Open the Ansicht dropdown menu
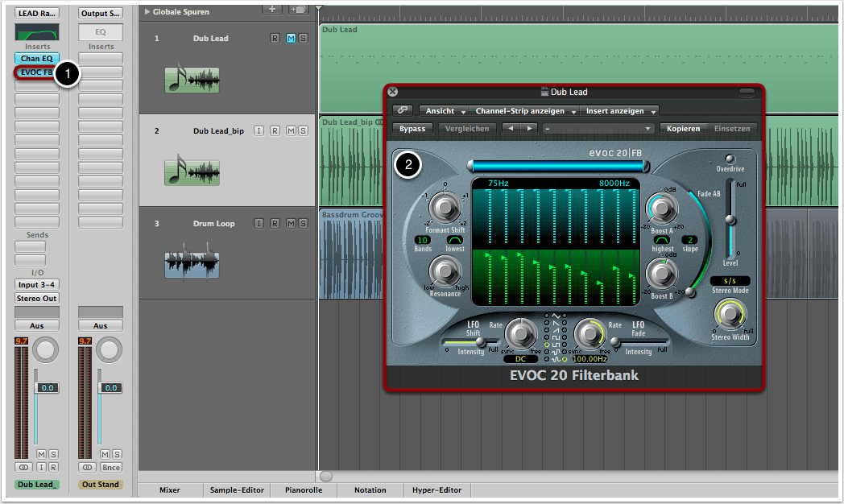Viewport: 844px width, 504px height. coord(445,111)
